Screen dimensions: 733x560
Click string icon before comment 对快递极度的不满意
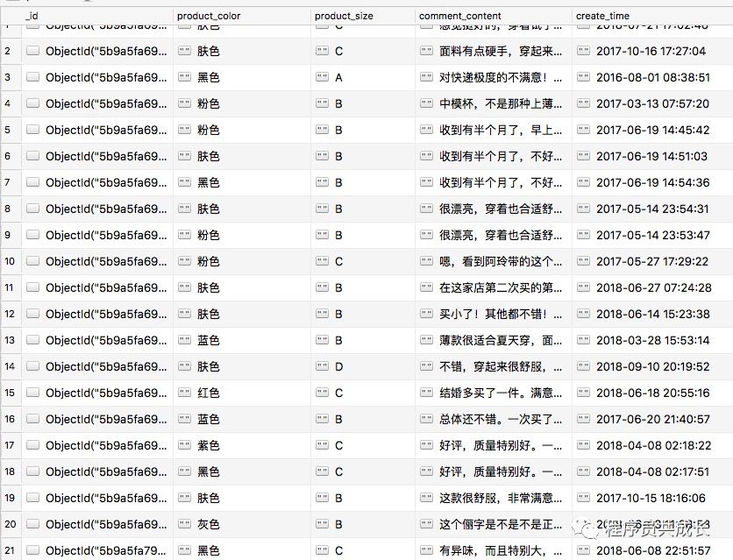coord(426,77)
